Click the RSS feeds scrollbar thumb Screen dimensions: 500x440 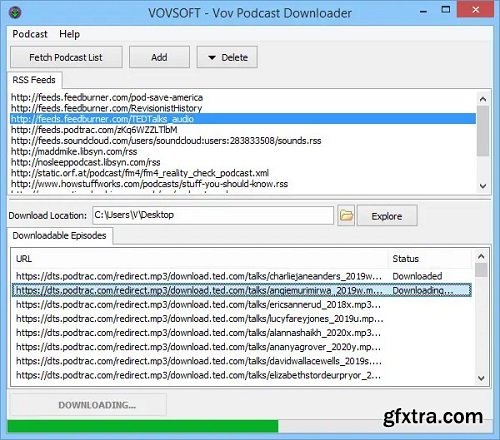coord(483,131)
